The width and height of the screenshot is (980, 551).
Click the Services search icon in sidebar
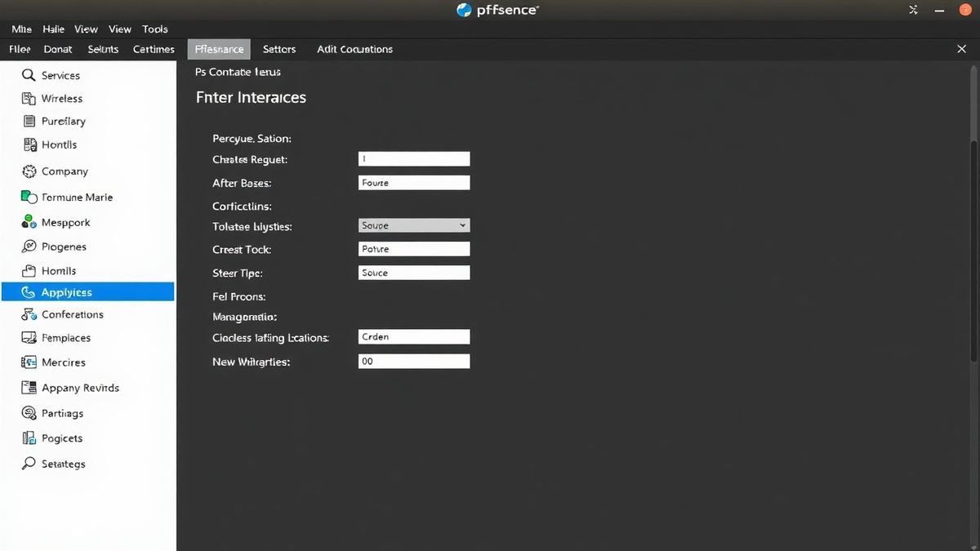[x=29, y=75]
